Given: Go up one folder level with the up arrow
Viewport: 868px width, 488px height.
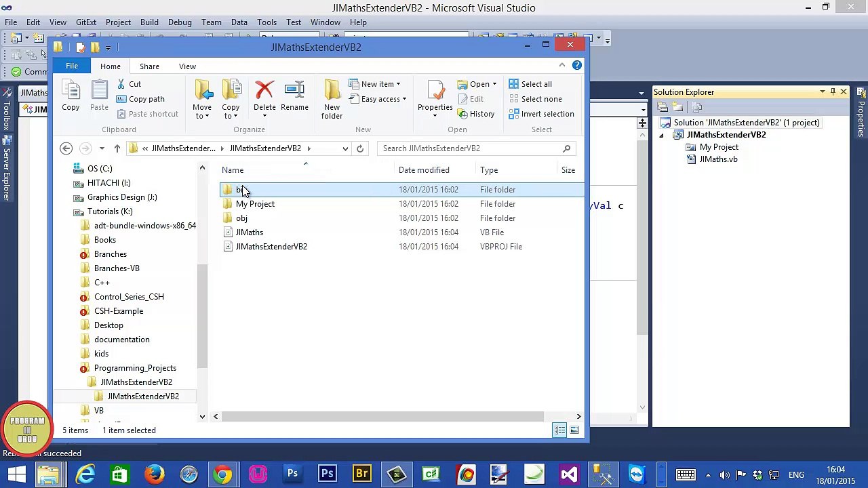Looking at the screenshot, I should 117,148.
